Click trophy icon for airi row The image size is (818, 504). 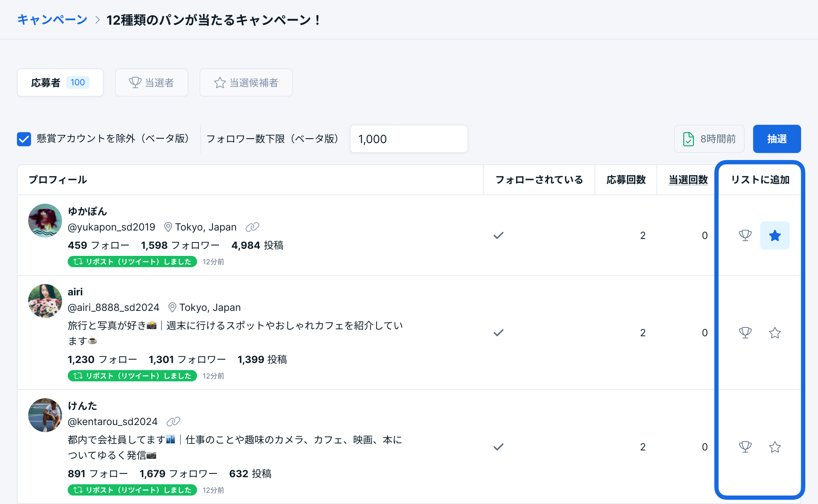[x=745, y=333]
